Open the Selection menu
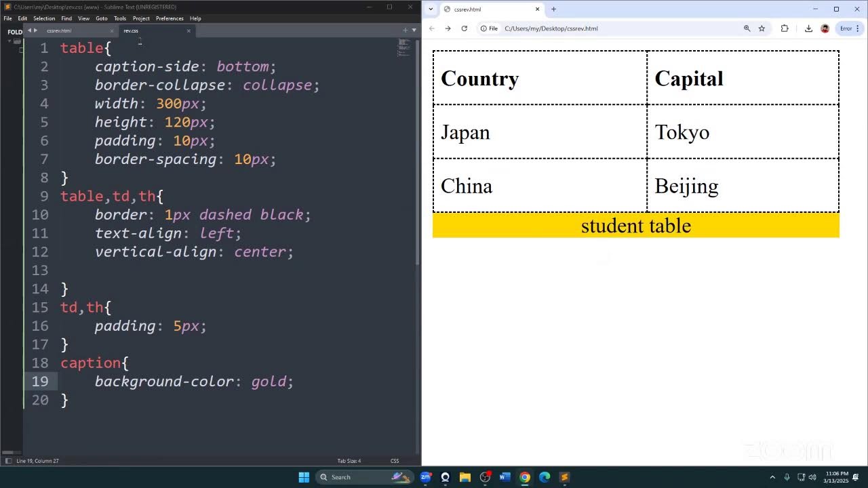Screen dimensions: 868x488 coord(44,18)
